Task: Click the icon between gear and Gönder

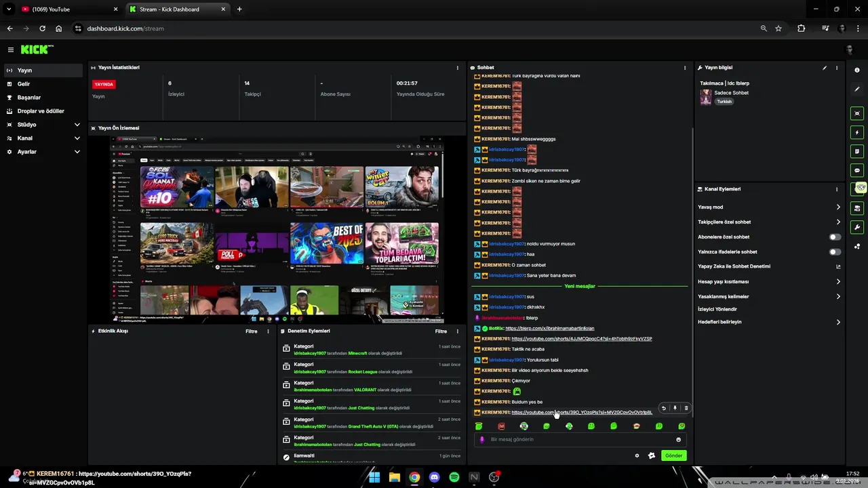Action: coord(652,455)
